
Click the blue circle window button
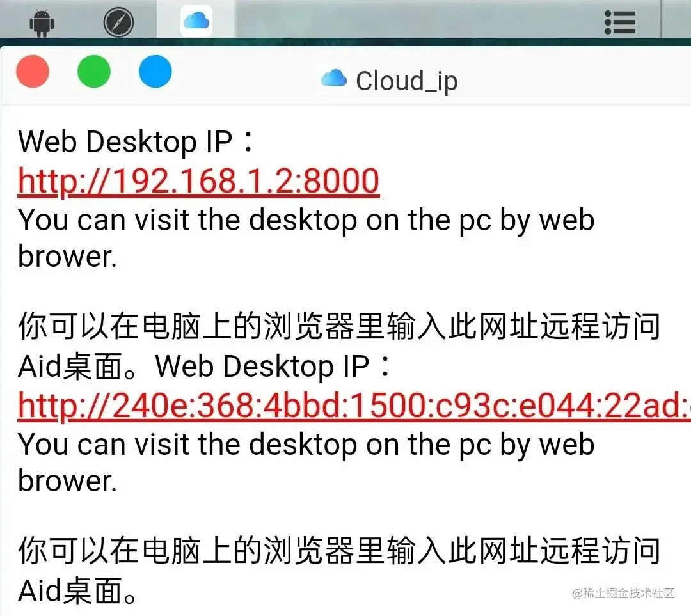click(x=155, y=72)
